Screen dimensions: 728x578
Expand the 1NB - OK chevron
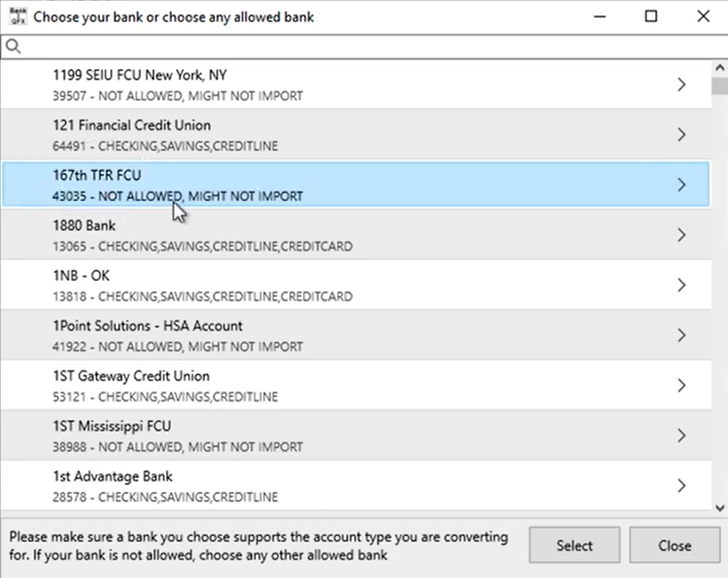coord(681,285)
